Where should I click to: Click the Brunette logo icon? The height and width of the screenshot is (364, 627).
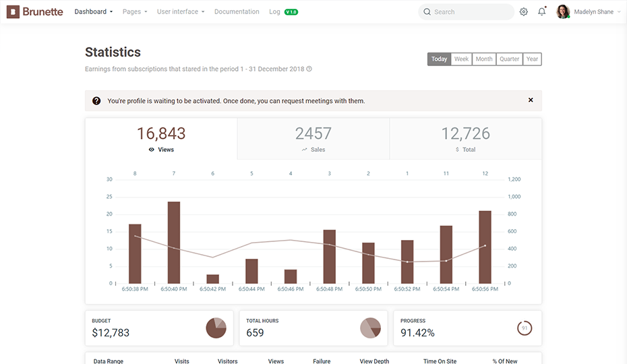[x=13, y=11]
